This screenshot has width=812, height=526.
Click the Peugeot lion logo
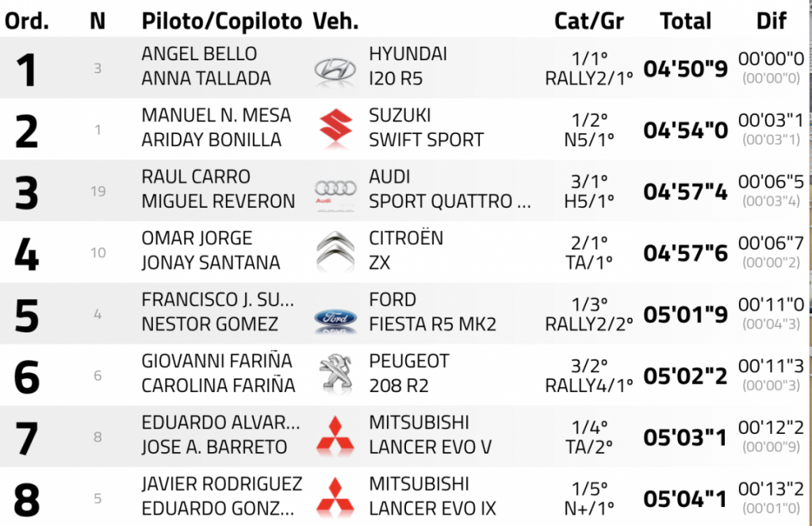[x=336, y=374]
